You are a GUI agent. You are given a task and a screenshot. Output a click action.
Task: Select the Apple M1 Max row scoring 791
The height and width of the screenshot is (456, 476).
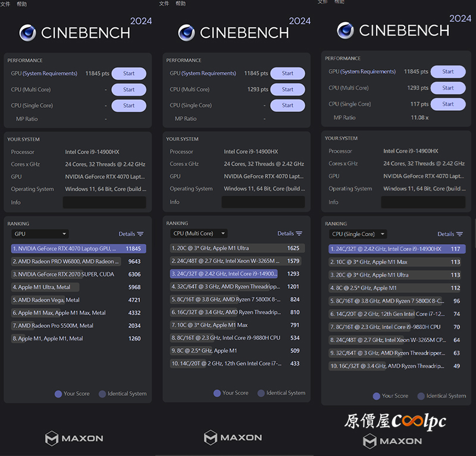[237, 325]
